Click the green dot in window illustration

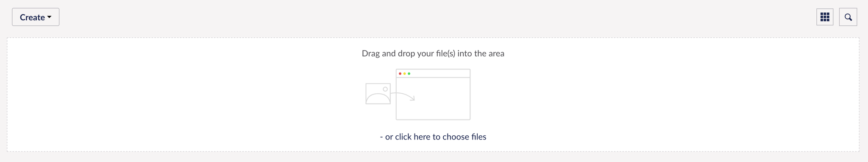point(409,74)
